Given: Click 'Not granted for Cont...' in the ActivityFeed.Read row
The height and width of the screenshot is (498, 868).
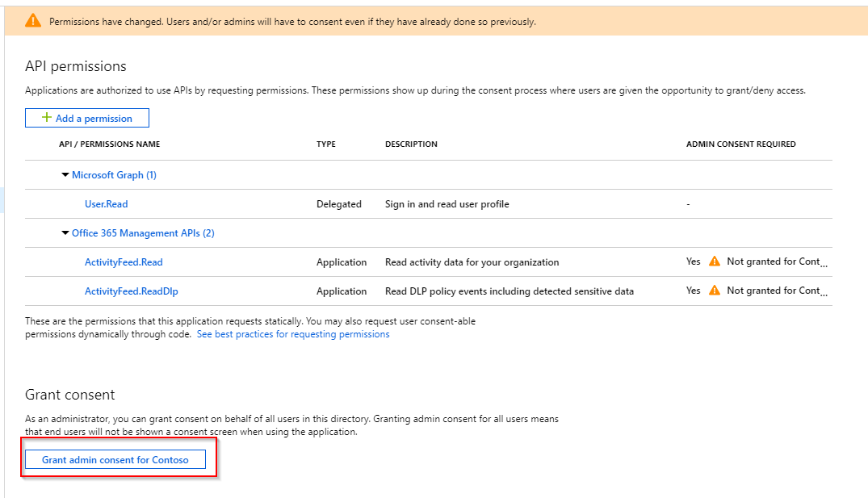Looking at the screenshot, I should click(778, 262).
